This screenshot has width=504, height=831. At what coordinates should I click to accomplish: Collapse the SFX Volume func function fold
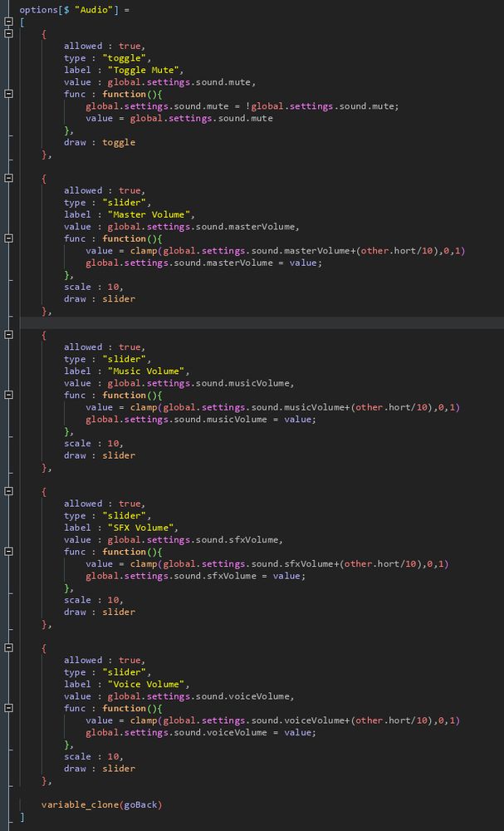8,552
